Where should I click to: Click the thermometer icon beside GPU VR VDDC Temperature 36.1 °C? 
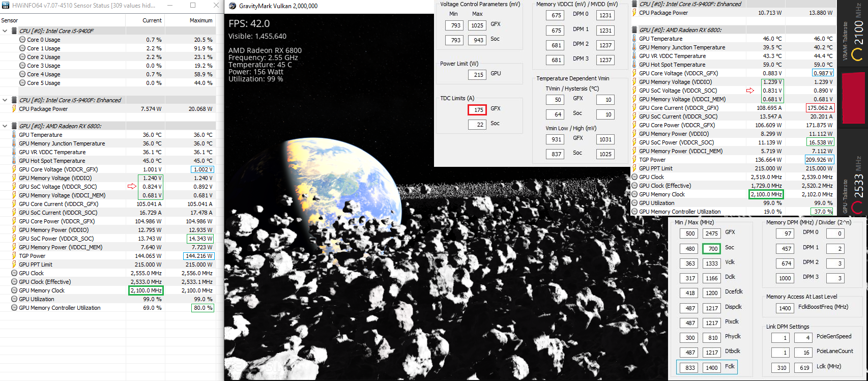click(x=14, y=152)
